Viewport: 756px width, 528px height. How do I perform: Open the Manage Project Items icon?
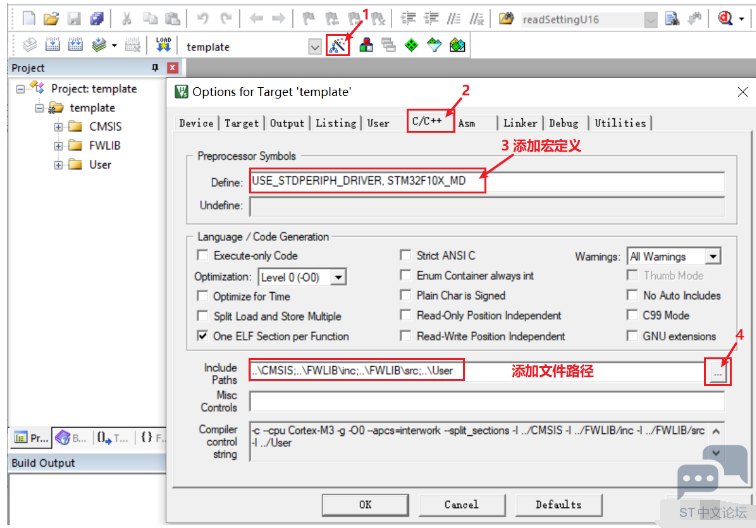(366, 45)
